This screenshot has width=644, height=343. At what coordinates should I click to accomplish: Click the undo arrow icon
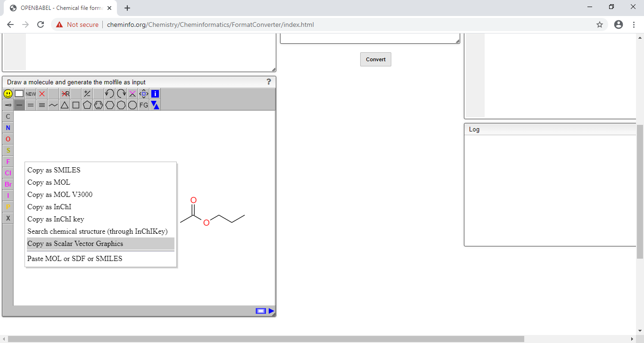[x=110, y=94]
